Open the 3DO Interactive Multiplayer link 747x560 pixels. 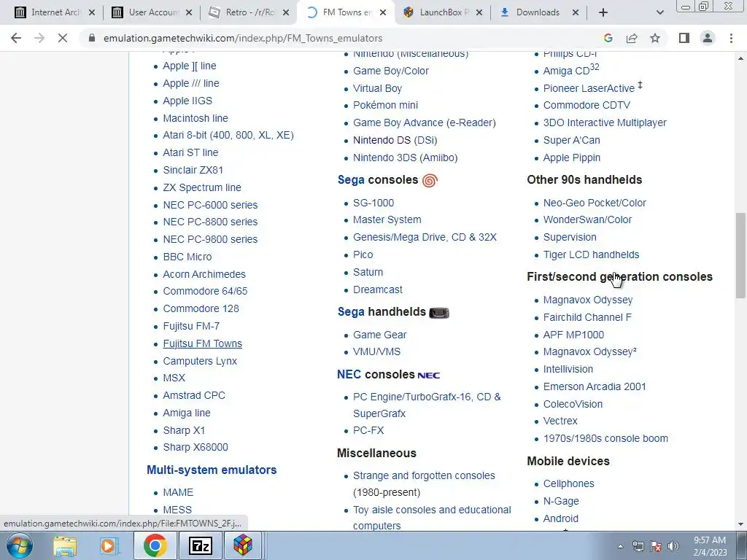[x=605, y=122]
